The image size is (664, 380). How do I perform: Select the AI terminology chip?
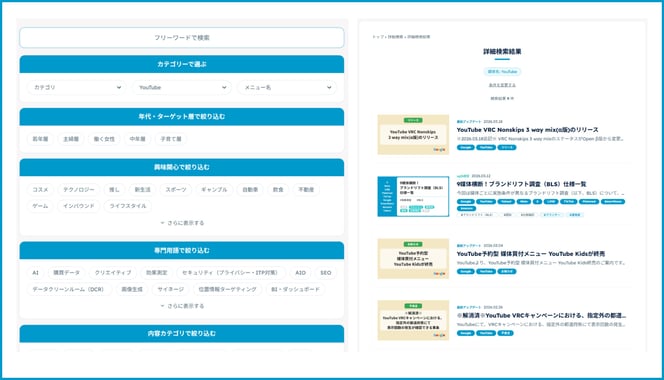[36, 272]
